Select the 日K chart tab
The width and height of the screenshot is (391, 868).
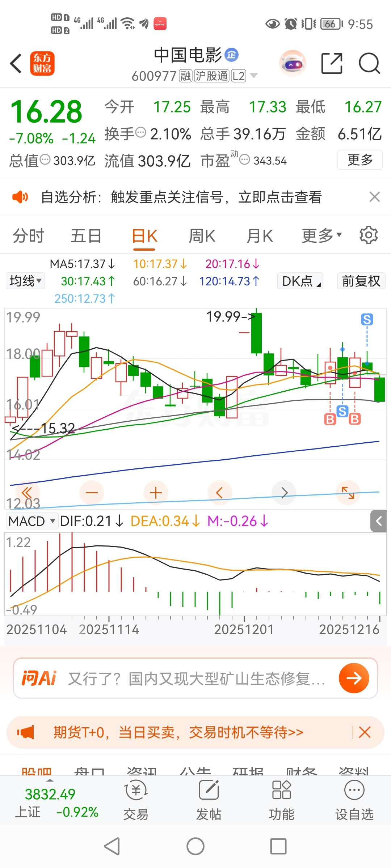(144, 236)
